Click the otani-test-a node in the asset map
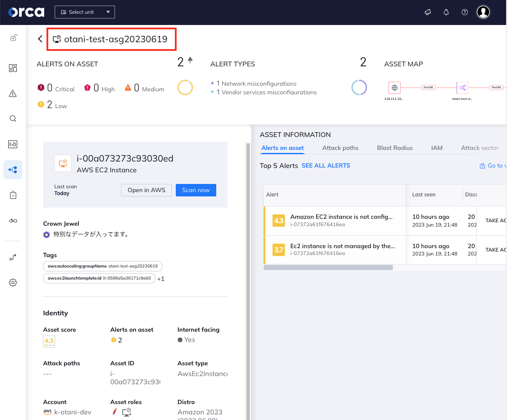This screenshot has width=507, height=420. (x=462, y=87)
